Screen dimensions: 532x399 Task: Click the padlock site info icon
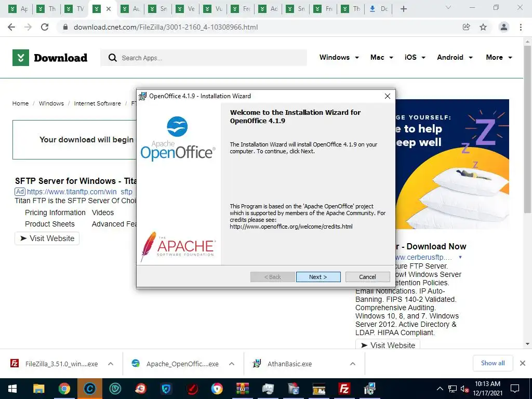point(66,27)
